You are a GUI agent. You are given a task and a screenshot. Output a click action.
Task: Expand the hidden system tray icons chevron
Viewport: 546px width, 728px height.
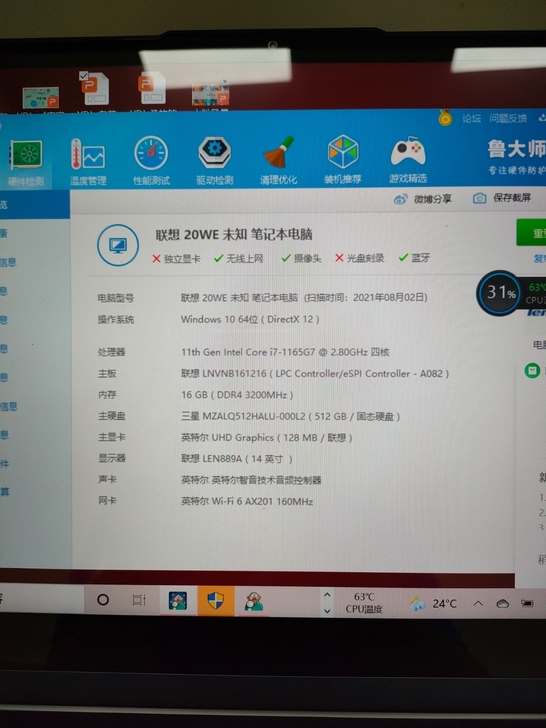[x=478, y=604]
